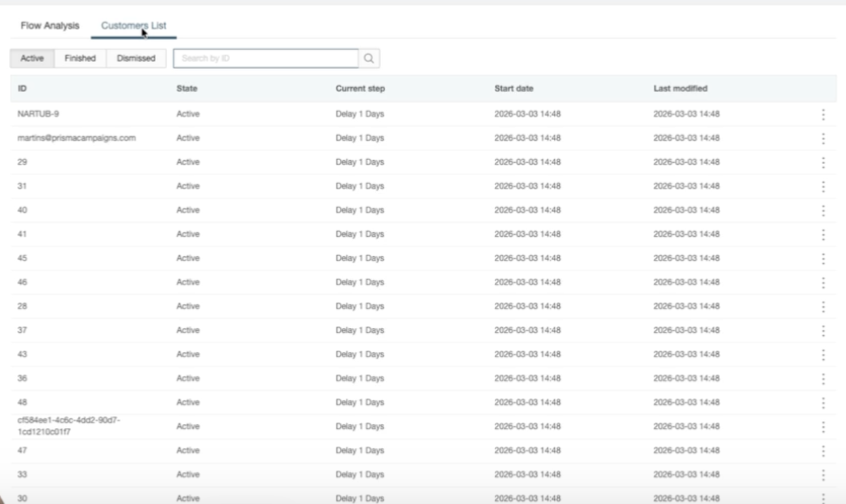Select the Active filter
Screen dimensions: 846x504
tap(32, 58)
